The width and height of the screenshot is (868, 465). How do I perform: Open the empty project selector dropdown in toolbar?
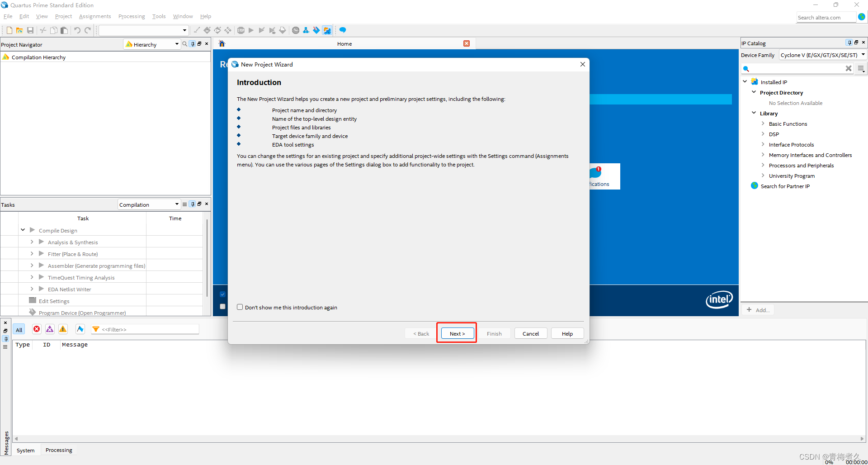point(143,30)
